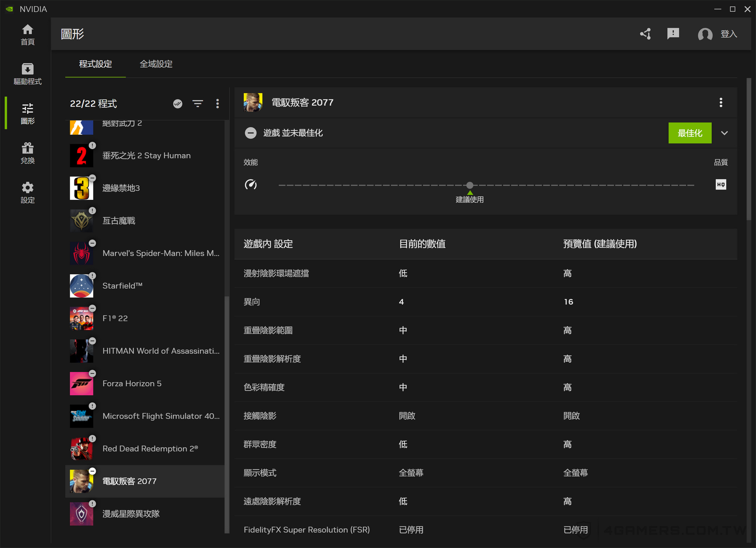Click the 圖形 page title
Image resolution: width=756 pixels, height=548 pixels.
point(72,34)
